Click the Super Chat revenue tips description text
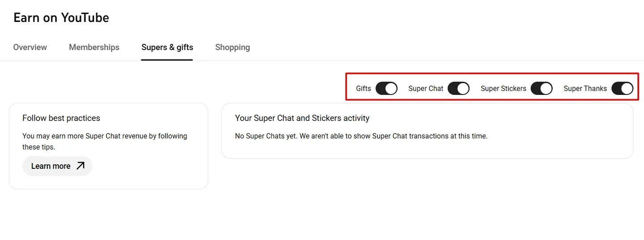The width and height of the screenshot is (644, 240). click(105, 141)
